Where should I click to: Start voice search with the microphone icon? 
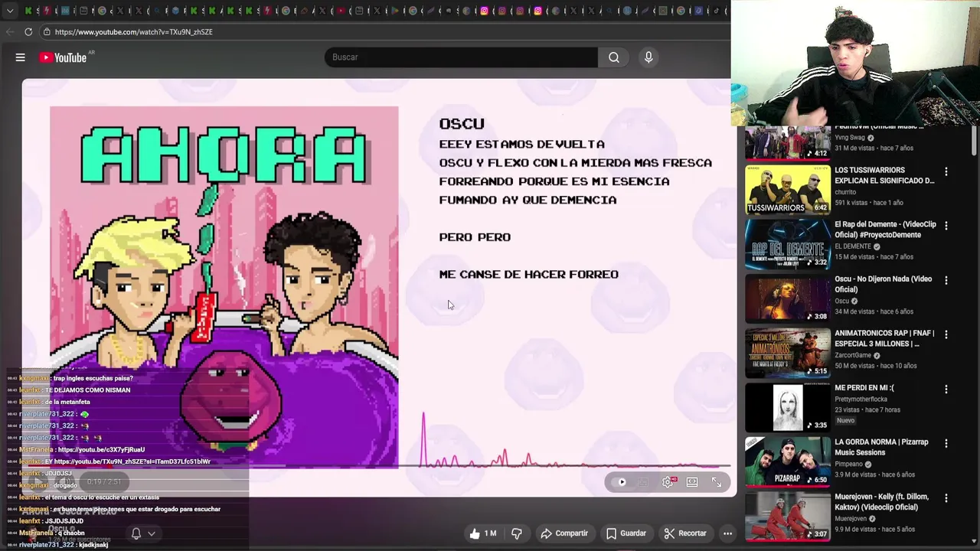click(648, 57)
